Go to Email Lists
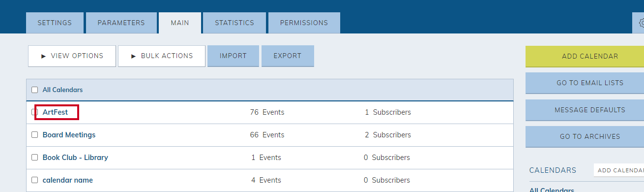Screen dimensions: 644x192 (x=585, y=83)
